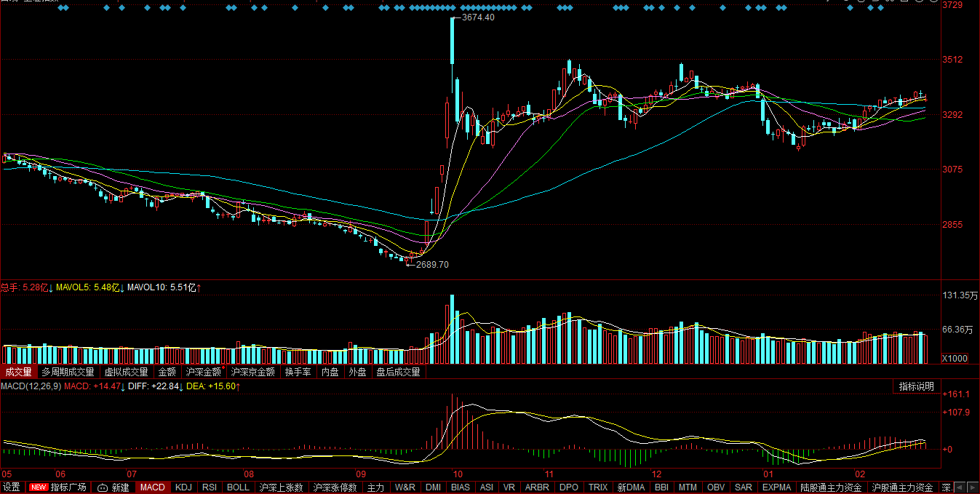The width and height of the screenshot is (980, 494).
Task: Open 设置 settings at bottom left
Action: 11,487
